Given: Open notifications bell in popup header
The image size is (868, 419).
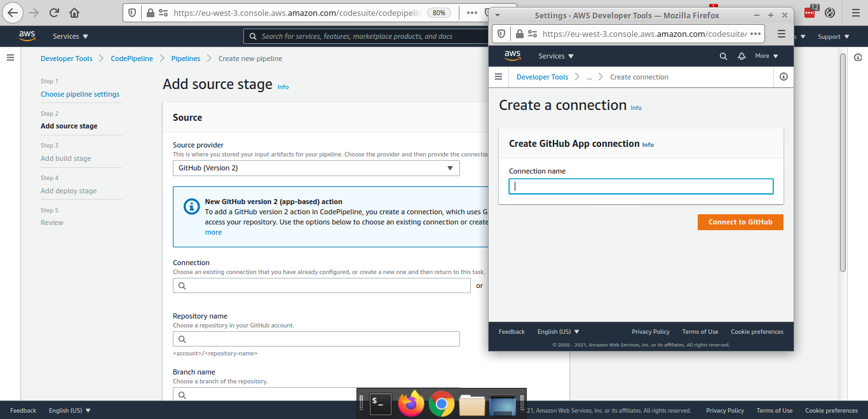Looking at the screenshot, I should pos(741,56).
